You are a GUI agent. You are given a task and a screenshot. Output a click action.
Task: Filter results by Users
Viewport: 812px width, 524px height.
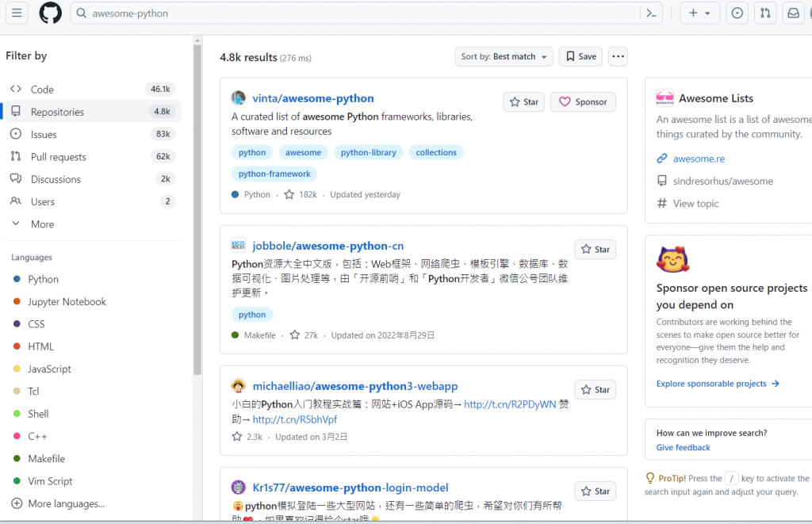[94, 201]
